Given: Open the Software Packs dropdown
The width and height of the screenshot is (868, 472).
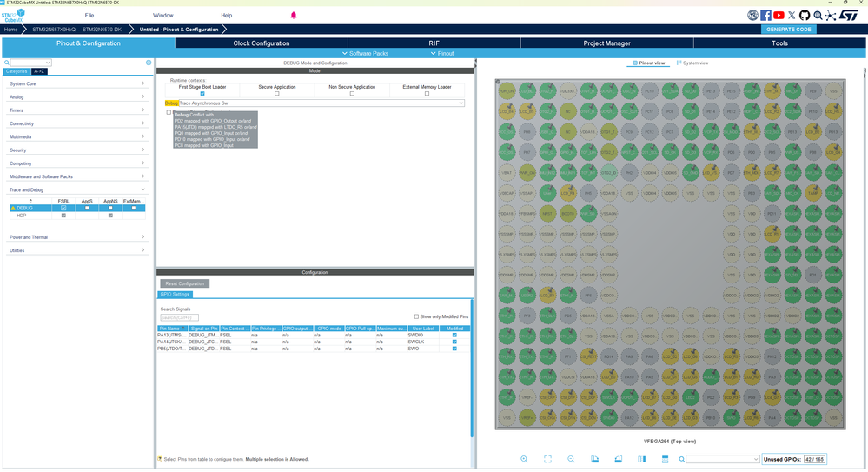Looking at the screenshot, I should click(365, 53).
